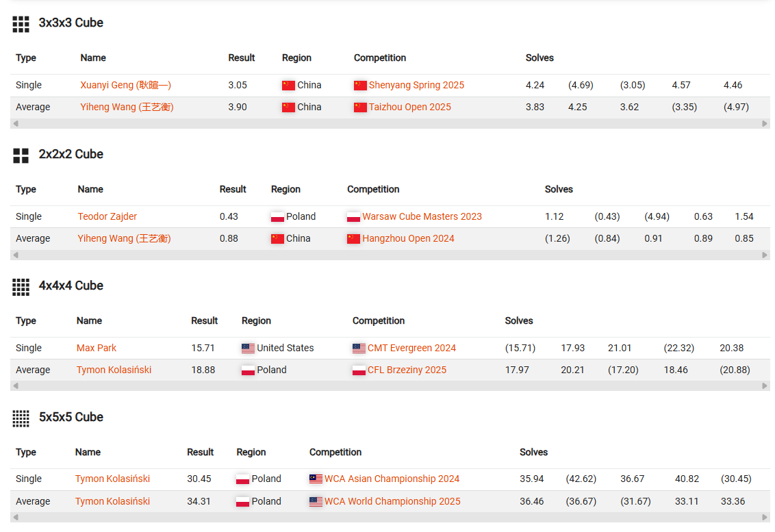Click the 3x3x3 Cube heading
Image resolution: width=775 pixels, height=532 pixels.
[x=71, y=23]
